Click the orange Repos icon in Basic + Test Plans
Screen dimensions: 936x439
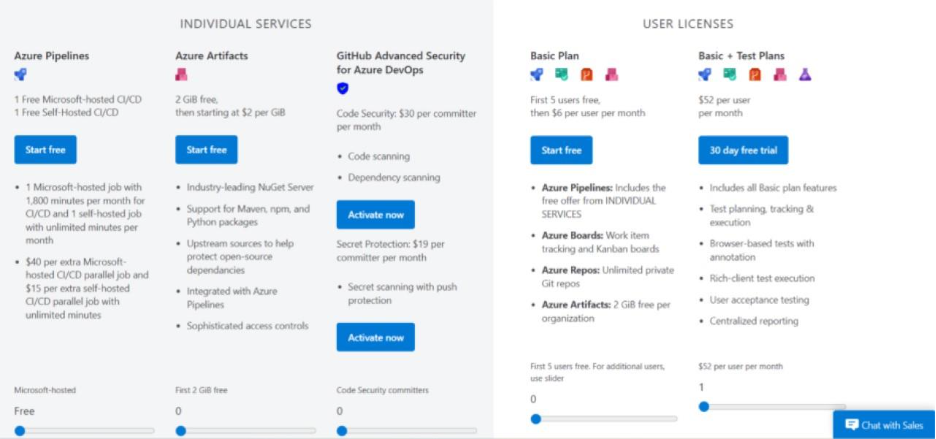(755, 75)
